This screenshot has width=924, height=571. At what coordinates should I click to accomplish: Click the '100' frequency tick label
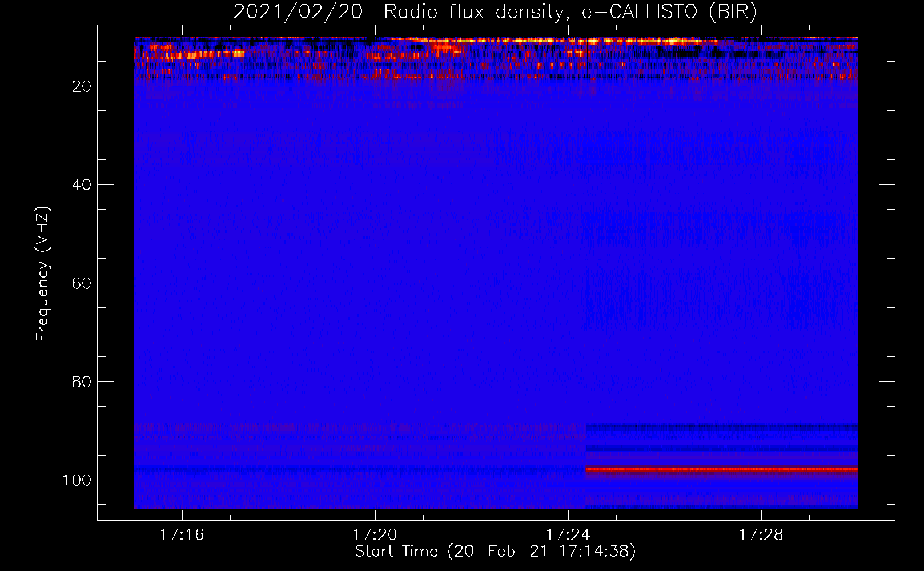click(77, 480)
